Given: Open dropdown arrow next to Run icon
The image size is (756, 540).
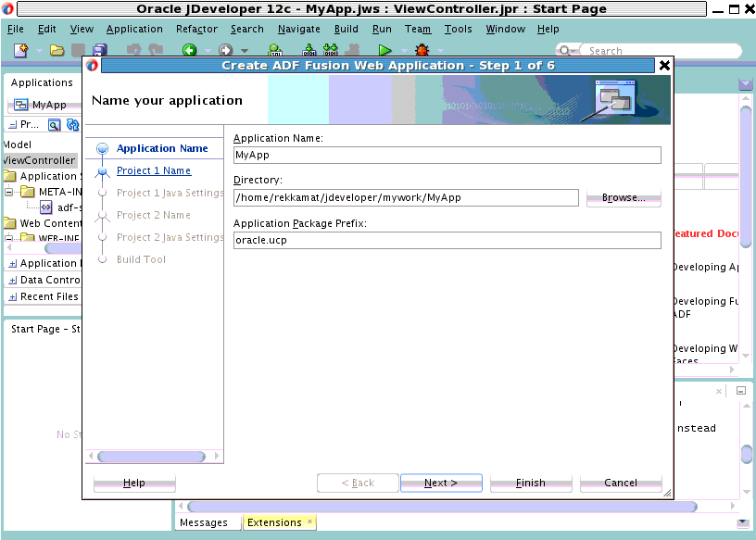Looking at the screenshot, I should pos(404,51).
